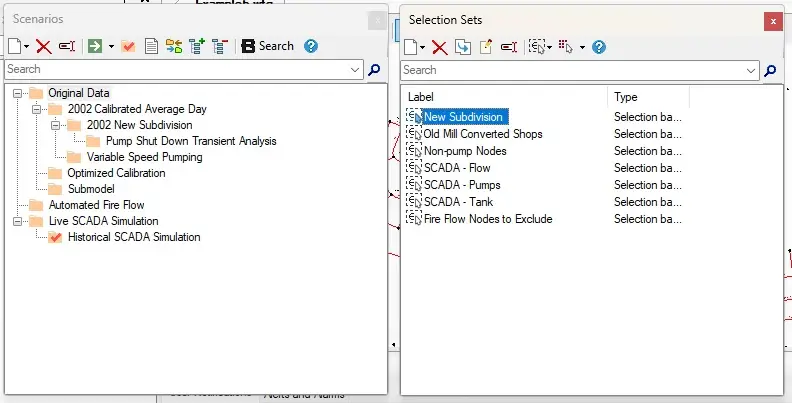Select the Old Mill Converted Shops set

(482, 134)
